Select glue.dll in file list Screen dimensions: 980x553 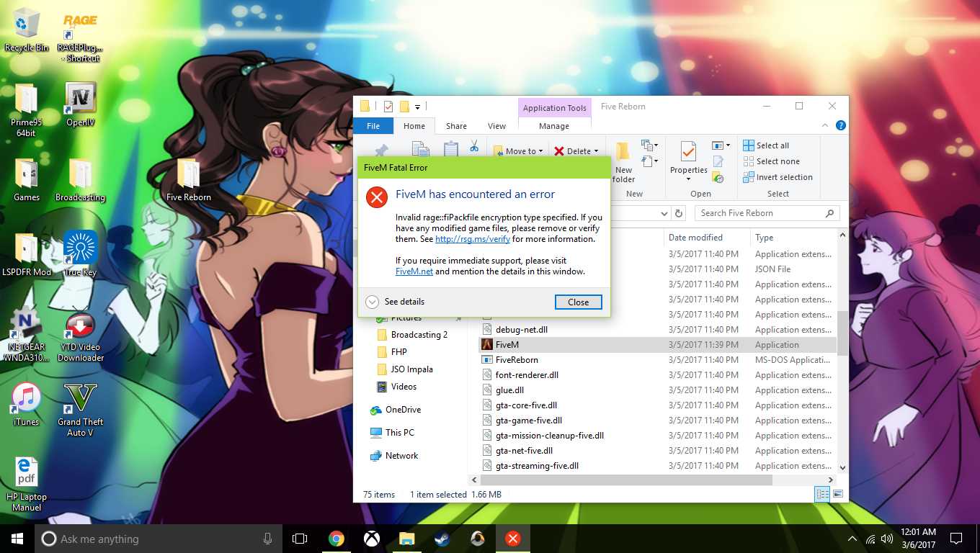[x=509, y=390]
